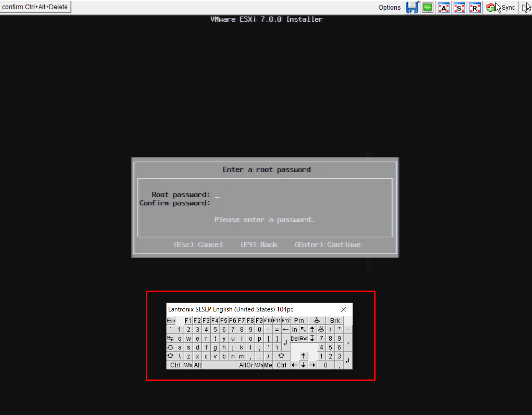532x415 pixels.
Task: Open the green monitor graph icon
Action: (428, 8)
